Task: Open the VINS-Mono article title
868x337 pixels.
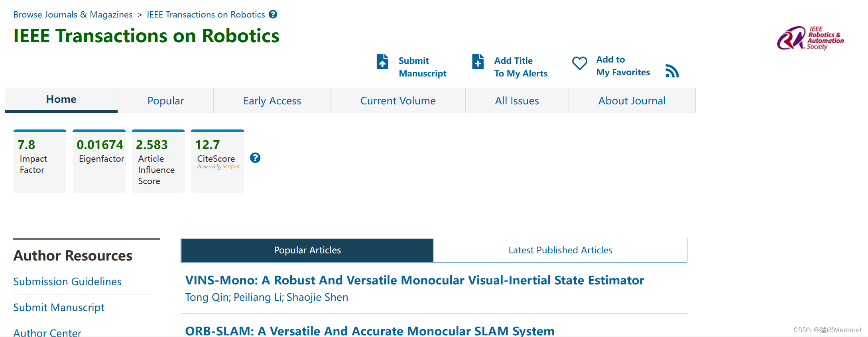Action: tap(414, 280)
